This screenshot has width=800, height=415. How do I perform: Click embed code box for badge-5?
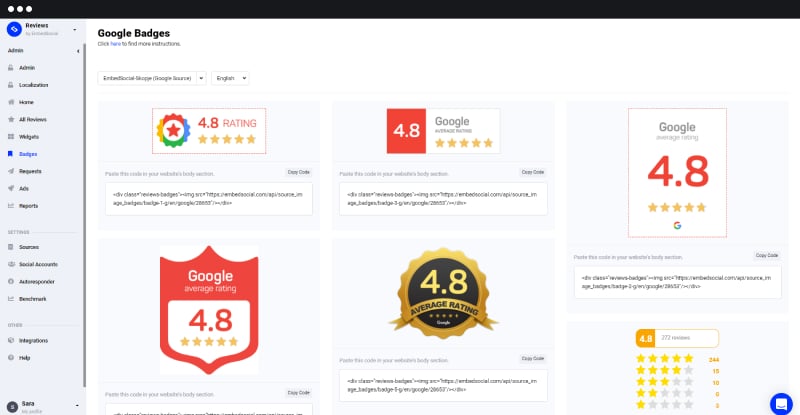443,385
